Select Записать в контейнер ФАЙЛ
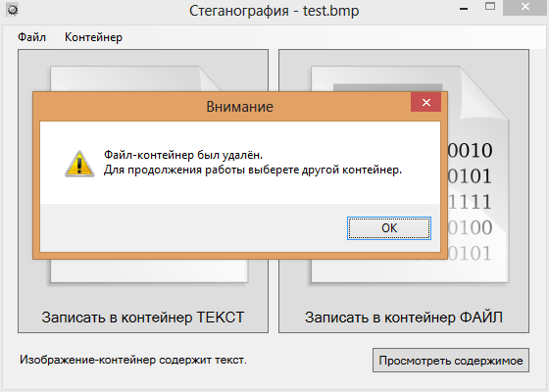Image resolution: width=549 pixels, height=392 pixels. point(404,318)
